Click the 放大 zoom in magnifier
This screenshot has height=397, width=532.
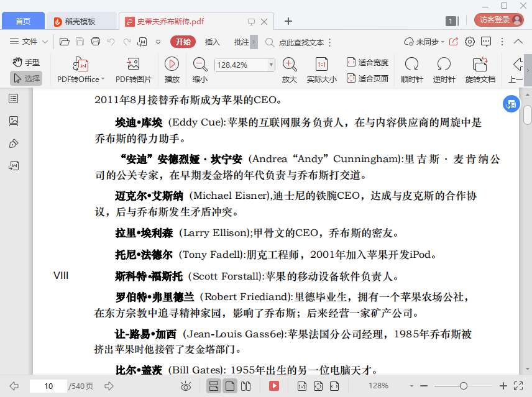coord(290,70)
